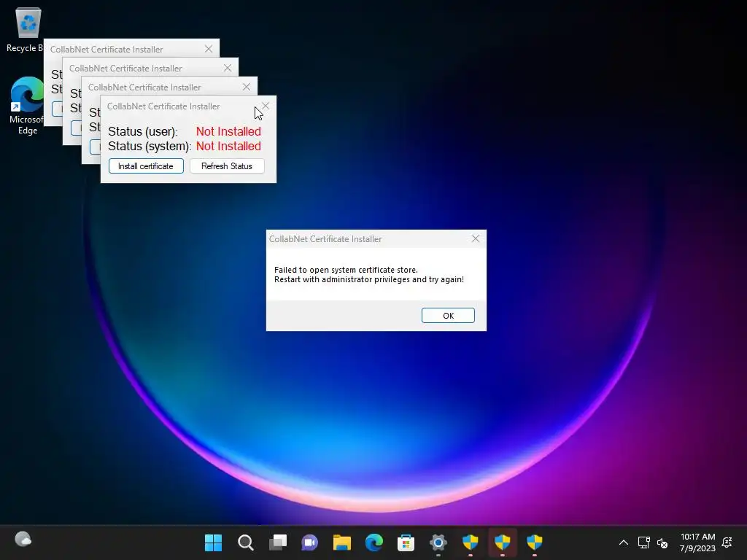The height and width of the screenshot is (560, 747).
Task: Open File Explorer from the taskbar
Action: (x=342, y=542)
